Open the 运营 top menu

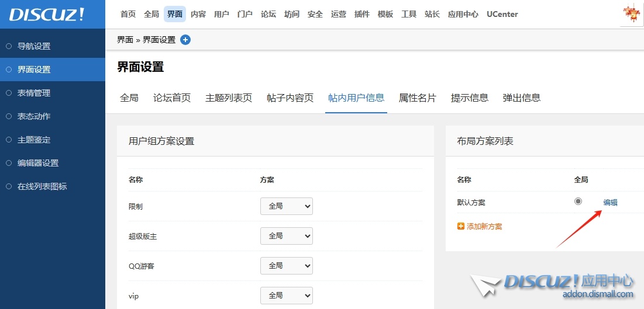click(339, 15)
